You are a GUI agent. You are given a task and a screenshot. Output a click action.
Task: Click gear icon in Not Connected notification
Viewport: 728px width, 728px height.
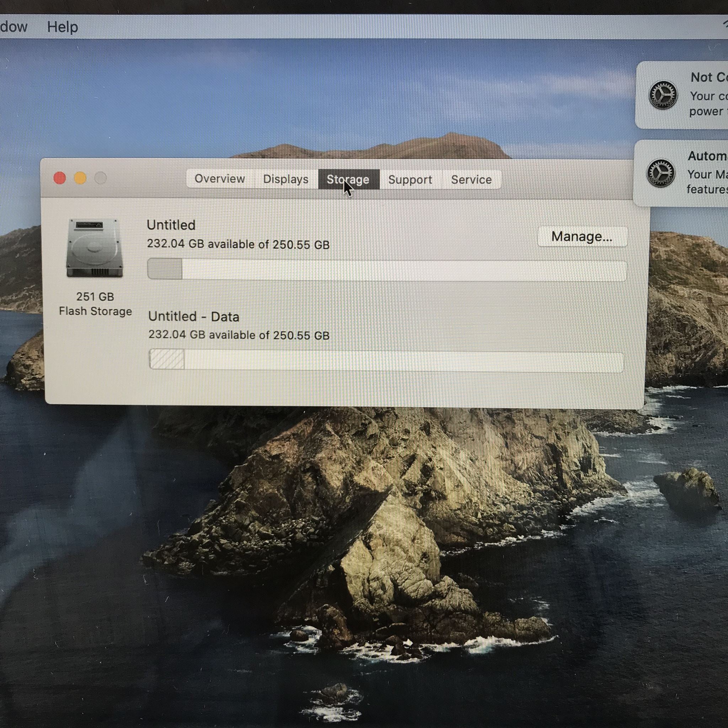point(663,95)
